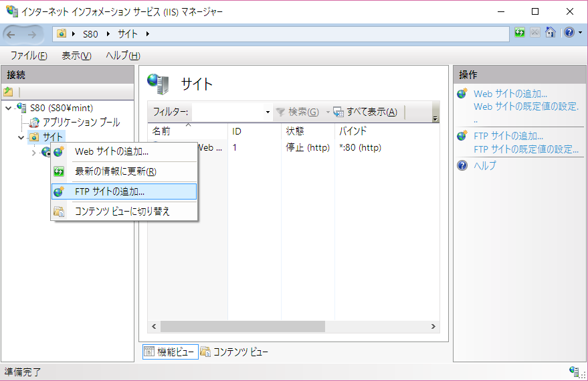Click the status bar network icon
The image size is (588, 381).
click(x=574, y=372)
